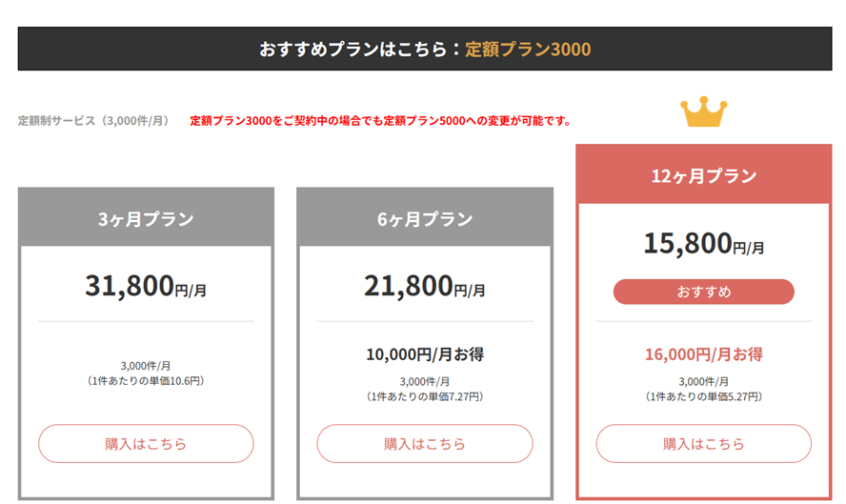
Task: Select the 3ヶ月プラン header
Action: click(146, 218)
